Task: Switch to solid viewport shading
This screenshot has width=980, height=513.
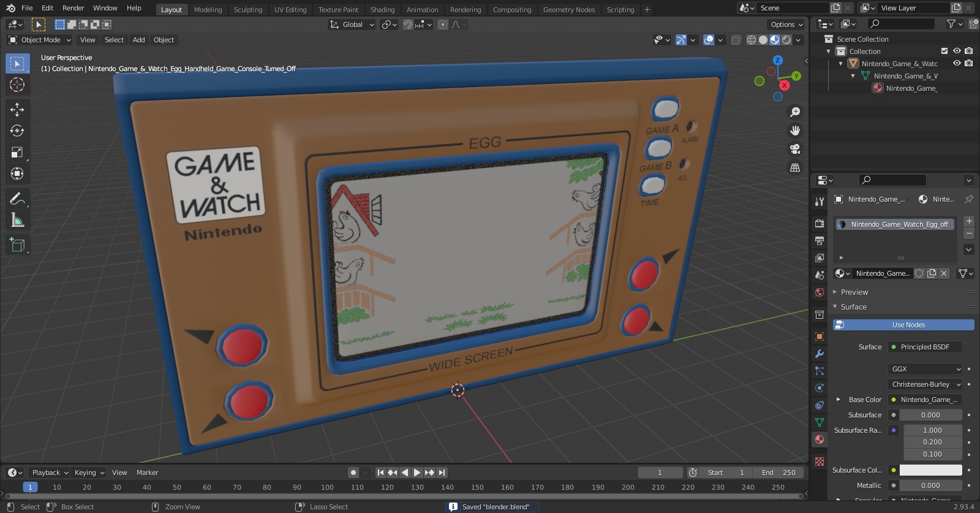Action: coord(763,40)
